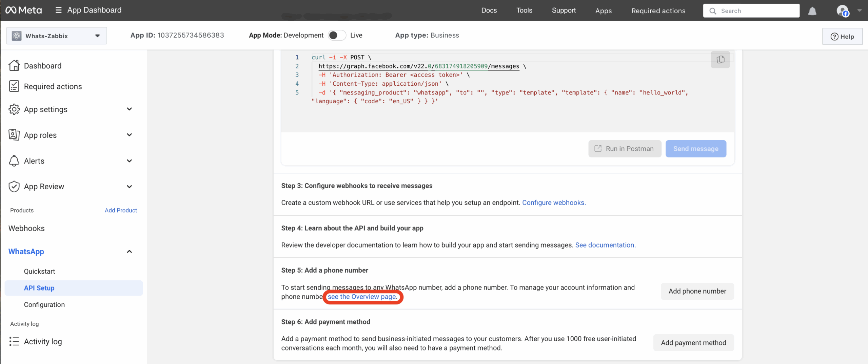Viewport: 868px width, 364px height.
Task: Click the Add phone number button
Action: click(697, 291)
